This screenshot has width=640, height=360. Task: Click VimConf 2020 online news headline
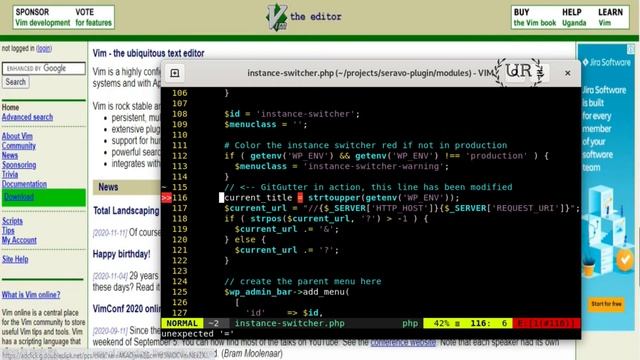click(x=127, y=309)
